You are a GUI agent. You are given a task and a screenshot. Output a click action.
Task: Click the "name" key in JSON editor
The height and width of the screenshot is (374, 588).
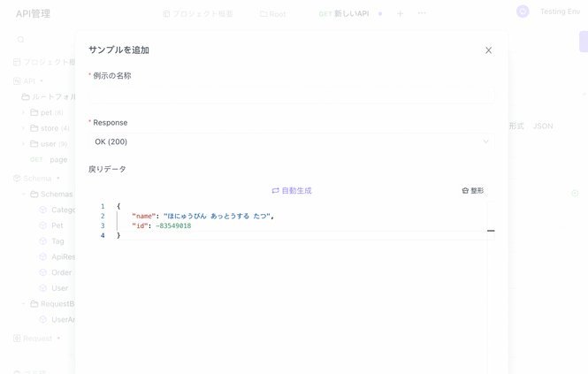pyautogui.click(x=143, y=216)
